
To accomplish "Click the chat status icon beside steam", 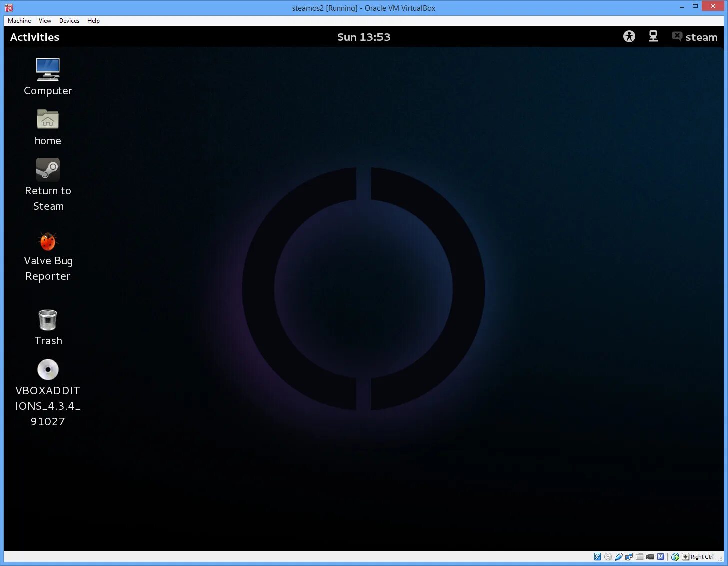I will [x=677, y=36].
